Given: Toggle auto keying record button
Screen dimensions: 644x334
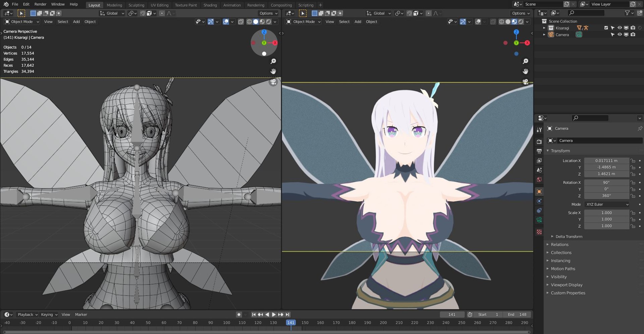Looking at the screenshot, I should [x=239, y=315].
